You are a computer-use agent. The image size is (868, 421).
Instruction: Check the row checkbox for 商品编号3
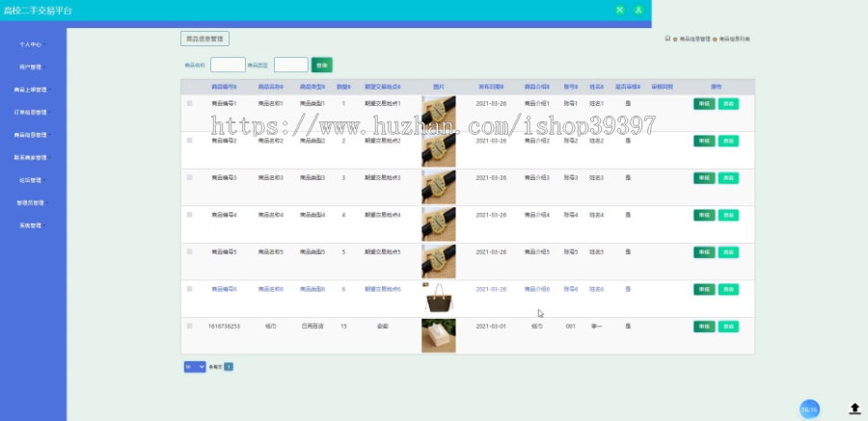189,177
